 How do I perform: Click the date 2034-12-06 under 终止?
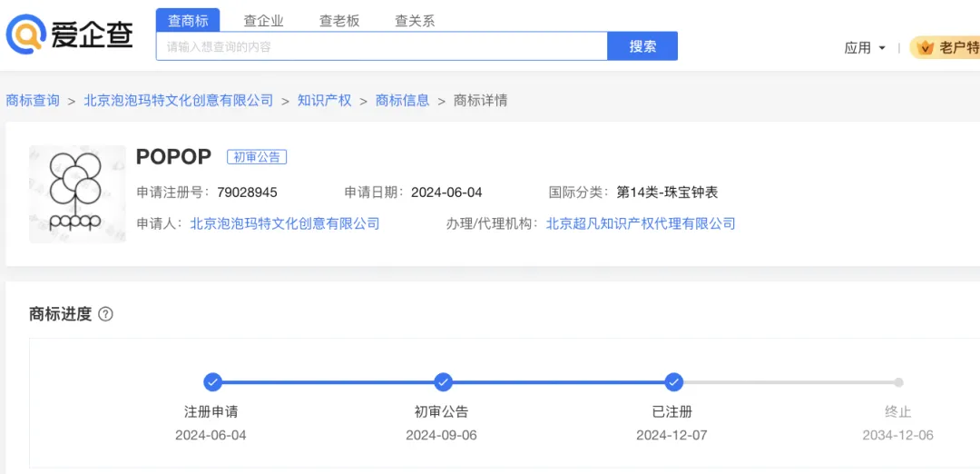pos(898,435)
